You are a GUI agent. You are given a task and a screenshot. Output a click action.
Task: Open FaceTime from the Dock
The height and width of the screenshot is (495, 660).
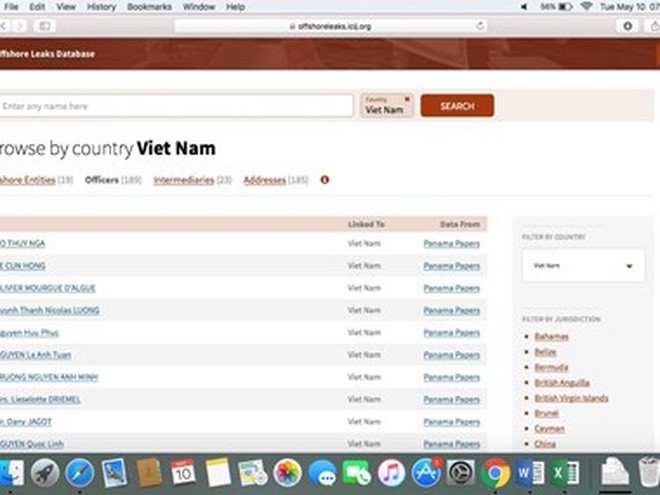coord(357,472)
